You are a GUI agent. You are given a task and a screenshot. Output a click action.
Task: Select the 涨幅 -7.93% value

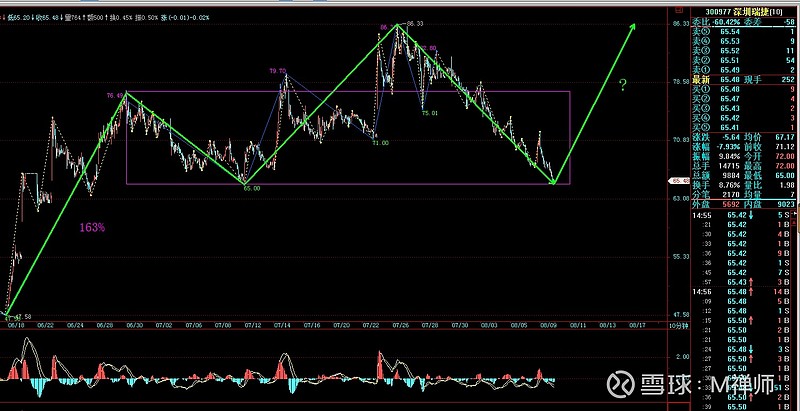coord(729,147)
